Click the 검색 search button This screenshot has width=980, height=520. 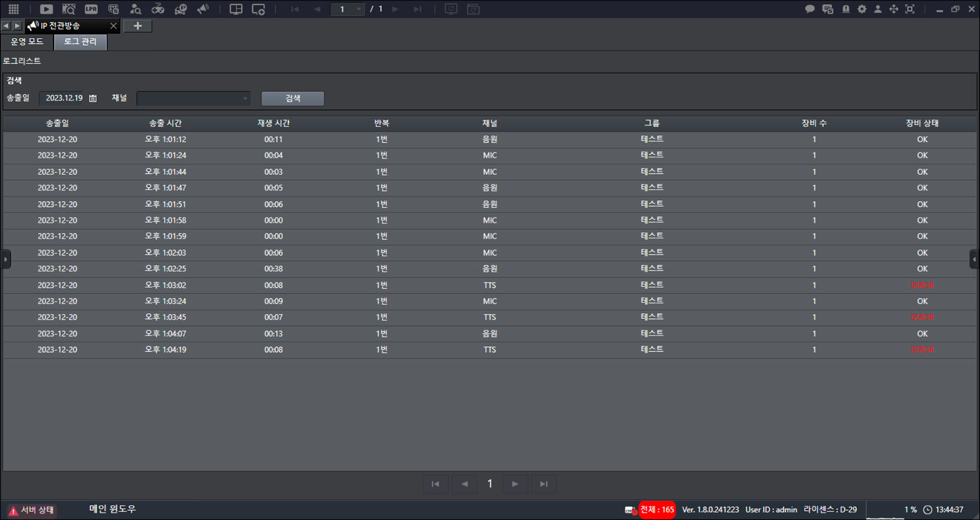click(293, 98)
